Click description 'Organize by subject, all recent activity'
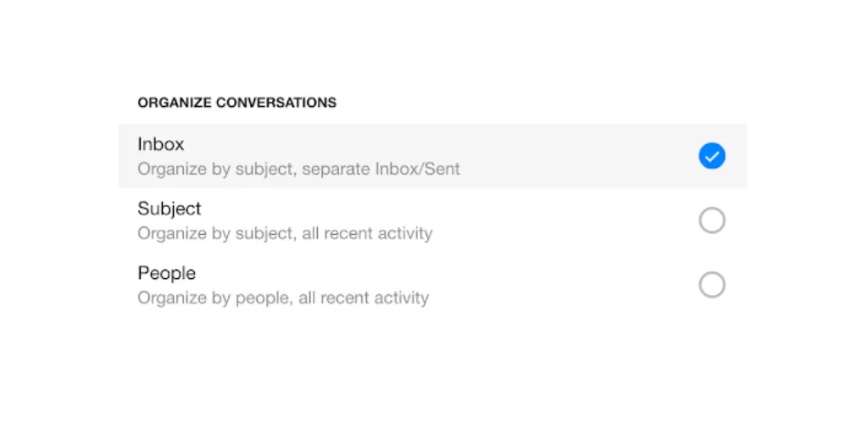Image resolution: width=868 pixels, height=440 pixels. point(285,233)
